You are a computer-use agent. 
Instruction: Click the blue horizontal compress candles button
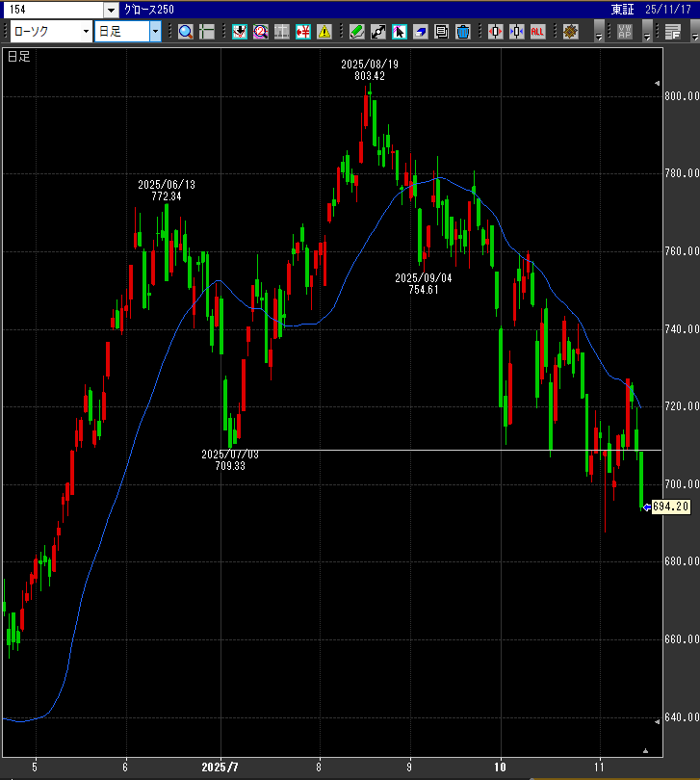[516, 32]
